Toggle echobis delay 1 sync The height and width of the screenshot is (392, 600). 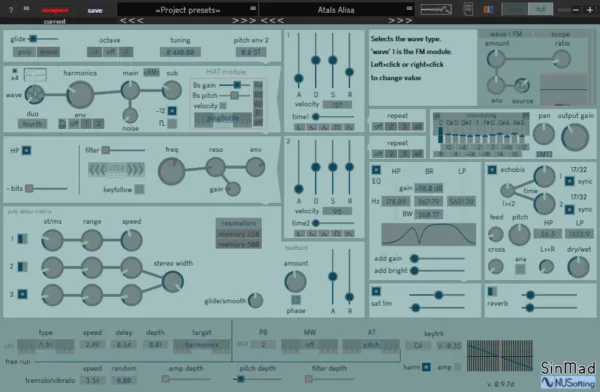click(569, 181)
